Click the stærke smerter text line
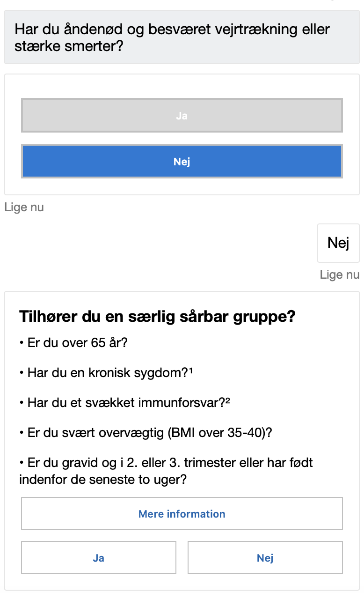Viewport: 364px width, 593px height. (68, 47)
